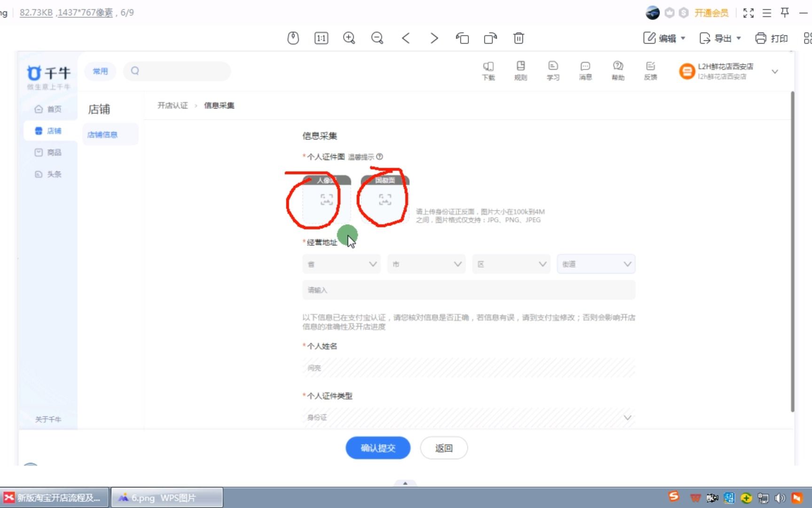Click the 反馈 feedback icon
Screen dimensions: 812x508
coord(650,71)
